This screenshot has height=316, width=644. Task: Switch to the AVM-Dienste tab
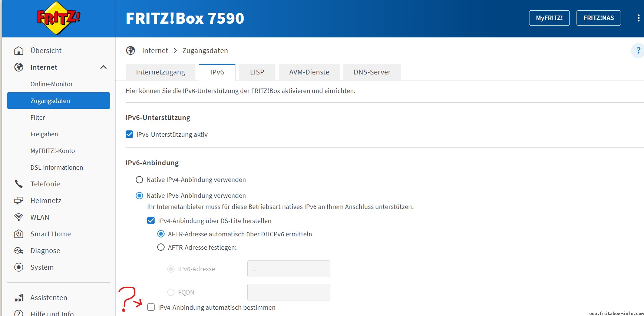309,72
